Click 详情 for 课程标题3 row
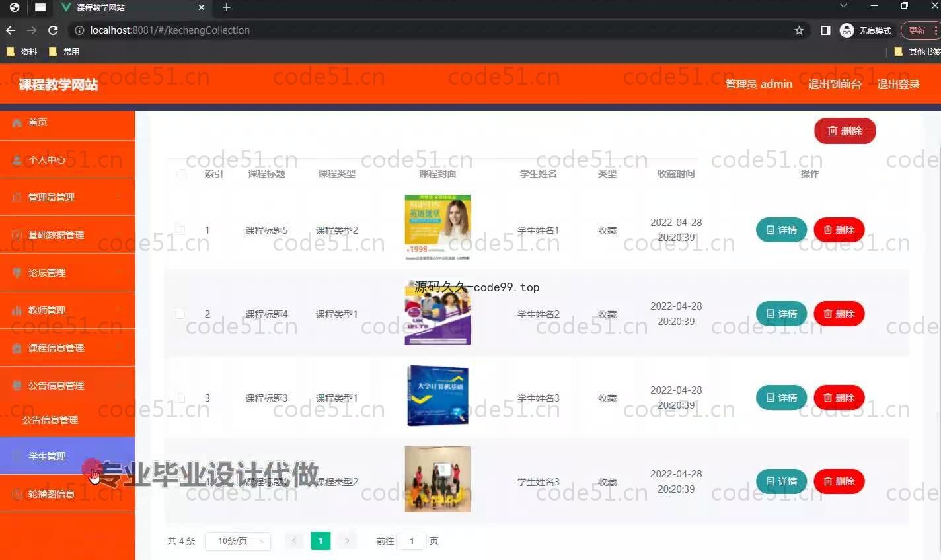Image resolution: width=941 pixels, height=560 pixels. pos(781,398)
